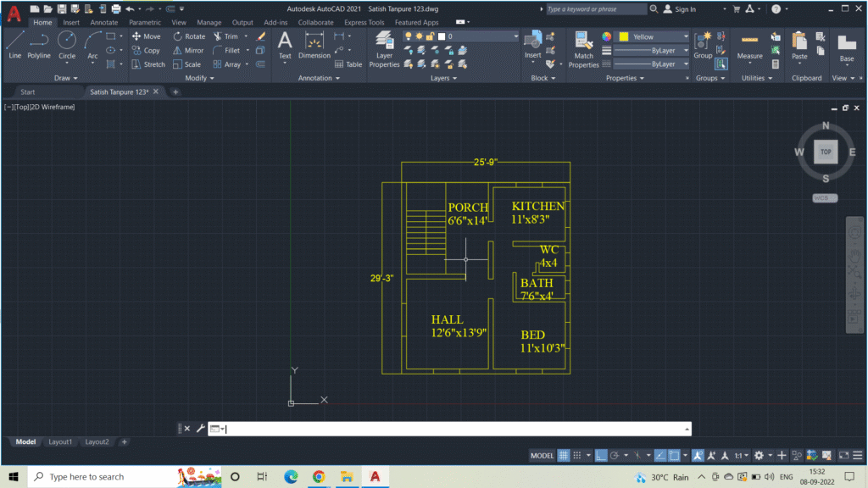This screenshot has width=868, height=488.
Task: Click the Erase tool icon
Action: pos(261,36)
